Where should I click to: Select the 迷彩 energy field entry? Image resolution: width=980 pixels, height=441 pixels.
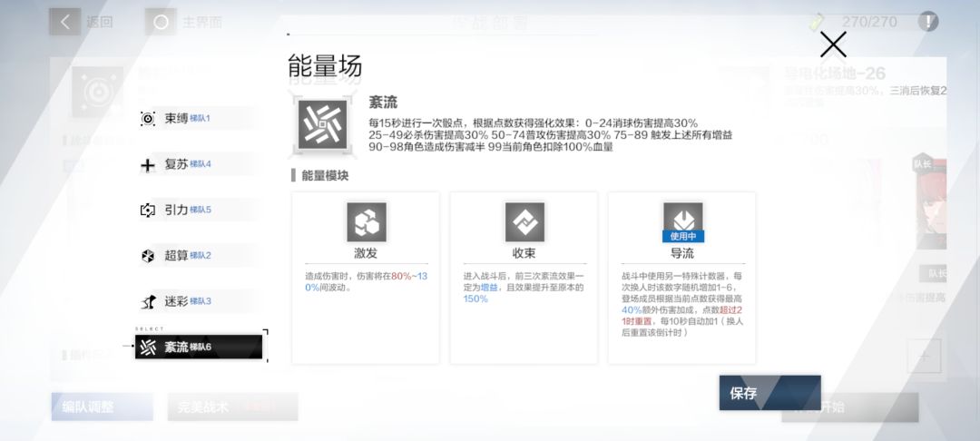pyautogui.click(x=199, y=301)
